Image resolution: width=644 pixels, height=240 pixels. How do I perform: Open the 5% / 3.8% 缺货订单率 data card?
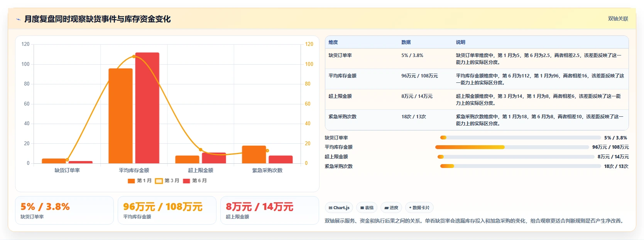pyautogui.click(x=64, y=210)
